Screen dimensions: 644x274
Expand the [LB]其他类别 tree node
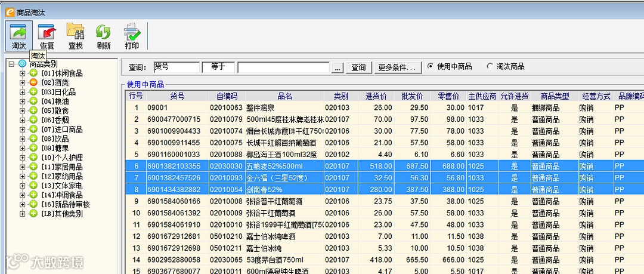click(x=22, y=214)
